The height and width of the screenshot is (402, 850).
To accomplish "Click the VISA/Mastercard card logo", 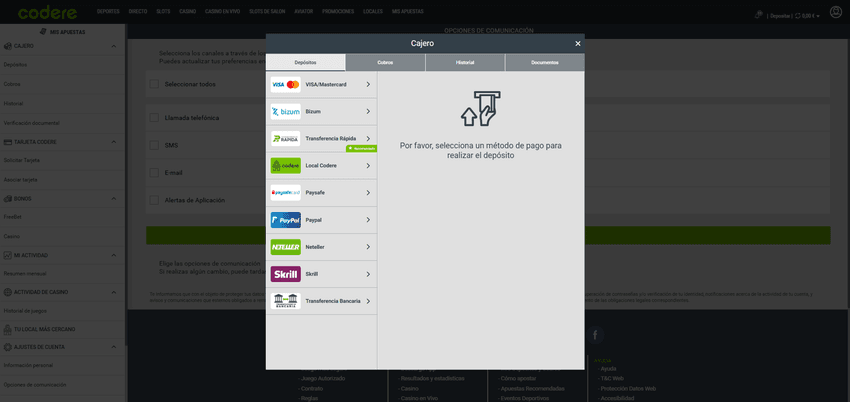I will coord(285,85).
